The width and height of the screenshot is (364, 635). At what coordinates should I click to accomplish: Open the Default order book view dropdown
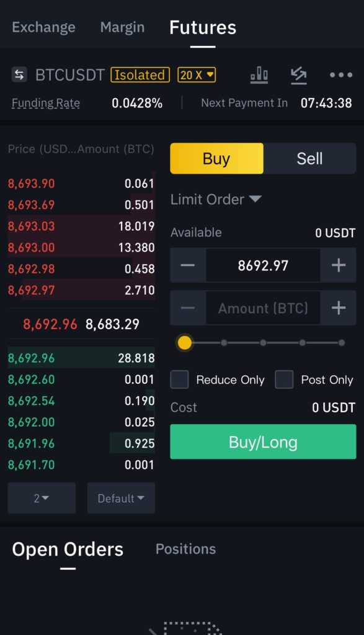(x=121, y=498)
